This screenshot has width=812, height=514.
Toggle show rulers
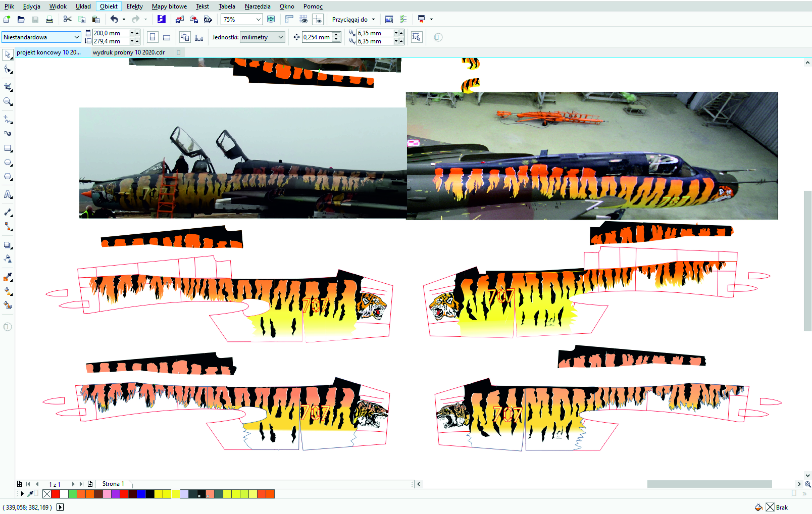click(x=289, y=20)
